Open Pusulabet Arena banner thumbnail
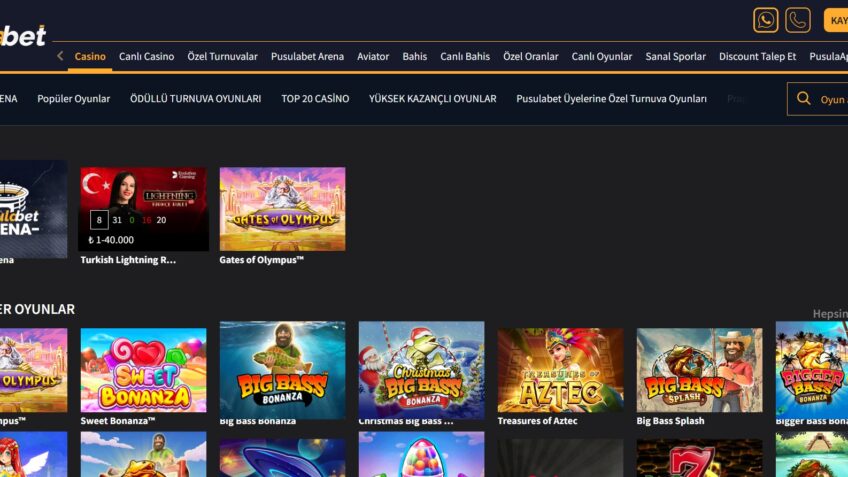Screen dimensions: 848x477 click(x=34, y=209)
